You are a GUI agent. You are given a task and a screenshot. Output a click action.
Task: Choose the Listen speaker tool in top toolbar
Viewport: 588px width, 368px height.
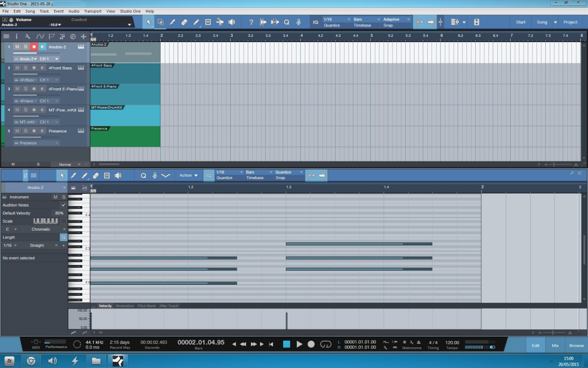pyautogui.click(x=232, y=22)
